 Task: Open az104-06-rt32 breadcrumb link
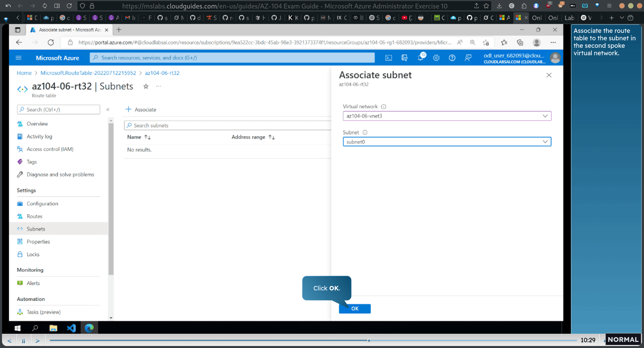tap(162, 73)
